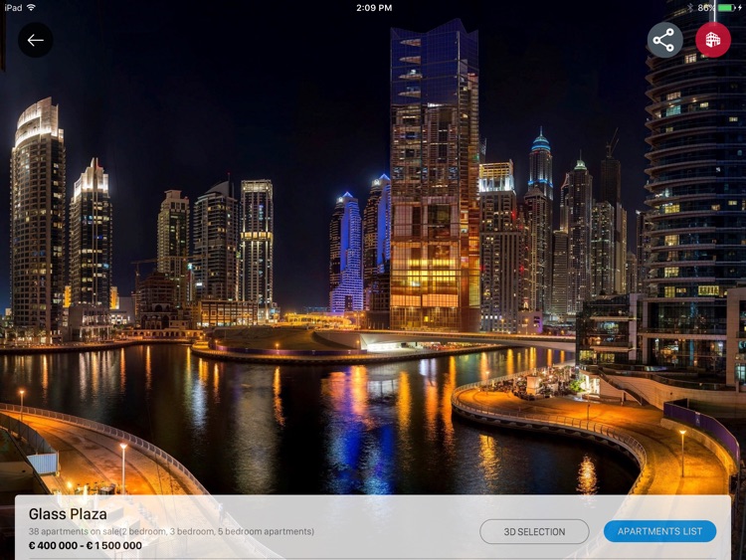This screenshot has width=746, height=560.
Task: Open the 3D SELECTION view
Action: (x=534, y=531)
